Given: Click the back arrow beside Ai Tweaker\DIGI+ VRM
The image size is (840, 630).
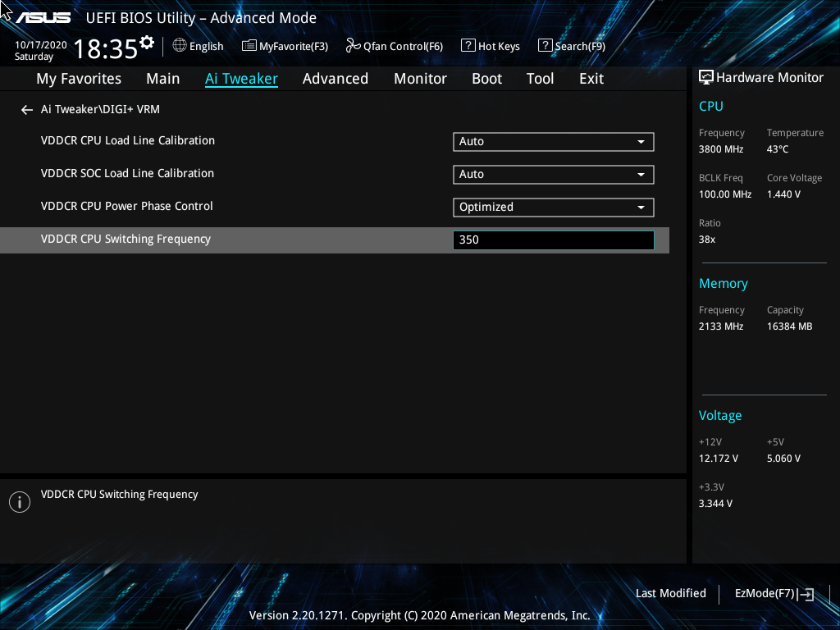Looking at the screenshot, I should [27, 110].
